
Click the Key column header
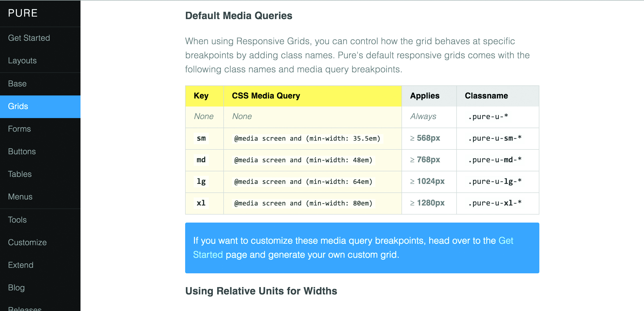click(201, 96)
